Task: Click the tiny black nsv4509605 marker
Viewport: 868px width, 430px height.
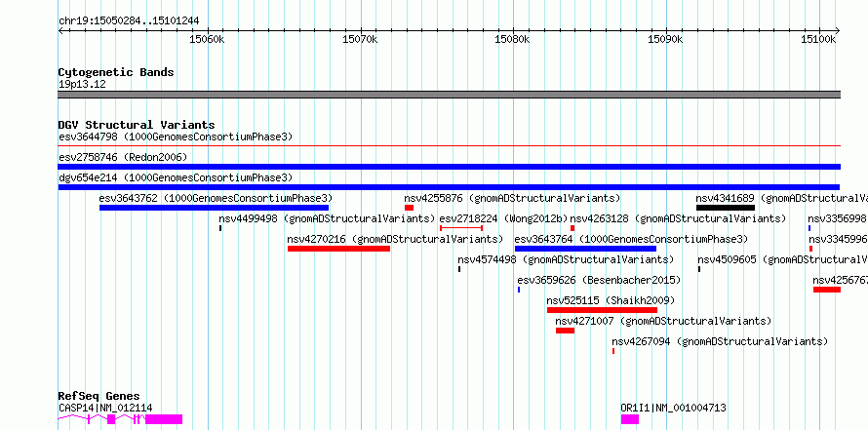Action: pyautogui.click(x=699, y=269)
